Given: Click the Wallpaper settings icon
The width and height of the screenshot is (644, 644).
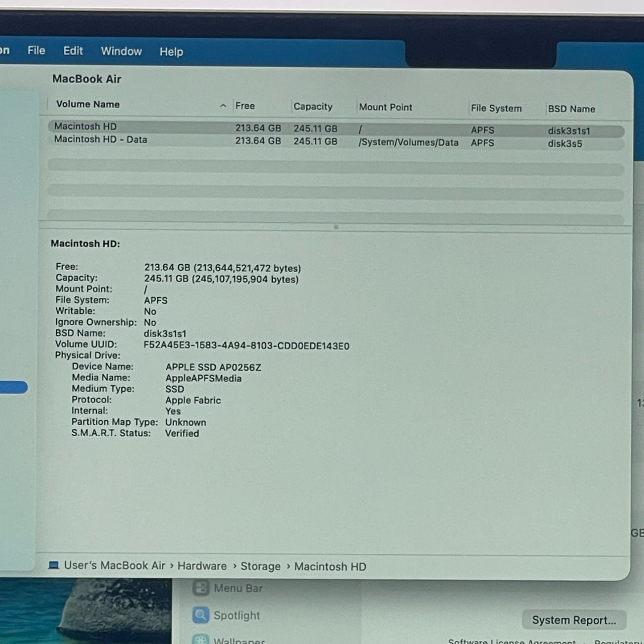Looking at the screenshot, I should pos(201,640).
